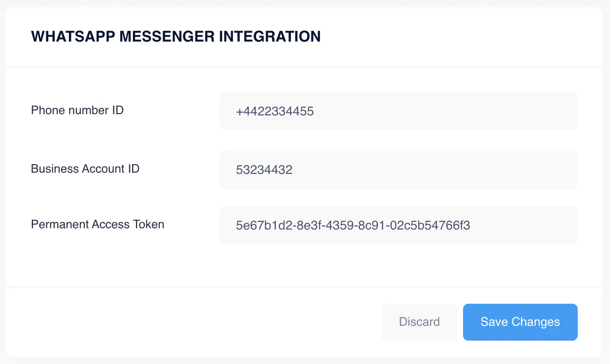The image size is (610, 364).
Task: Click the Permanent Access Token input field
Action: [x=398, y=225]
